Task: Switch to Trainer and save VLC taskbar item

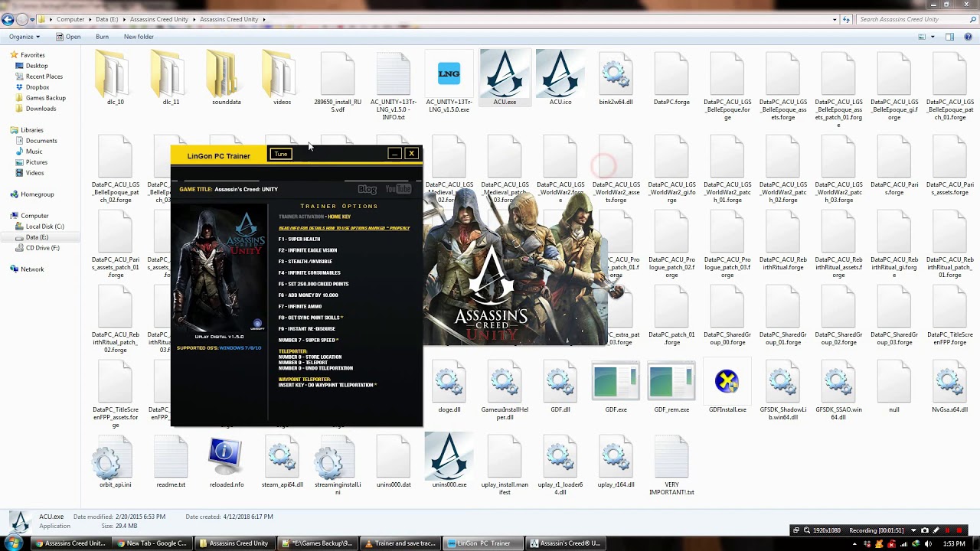Action: (x=400, y=543)
